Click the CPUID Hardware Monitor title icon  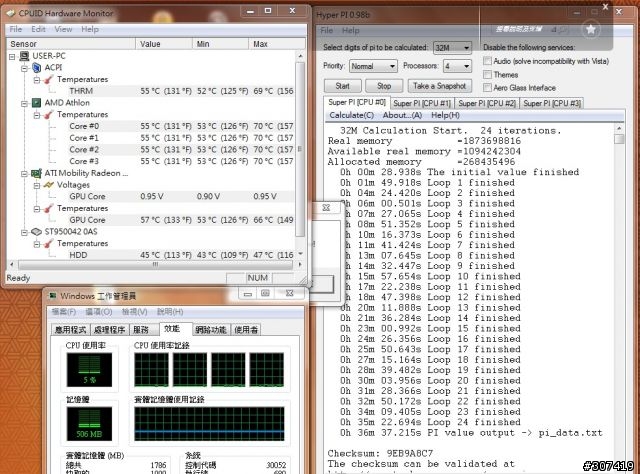(11, 13)
